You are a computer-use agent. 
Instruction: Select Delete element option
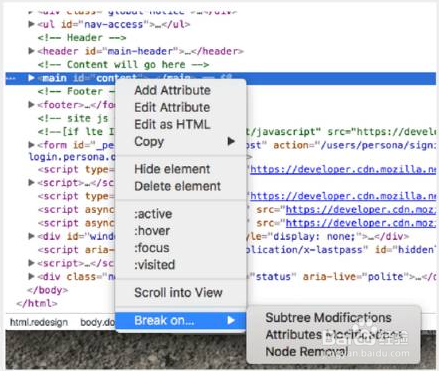(177, 186)
